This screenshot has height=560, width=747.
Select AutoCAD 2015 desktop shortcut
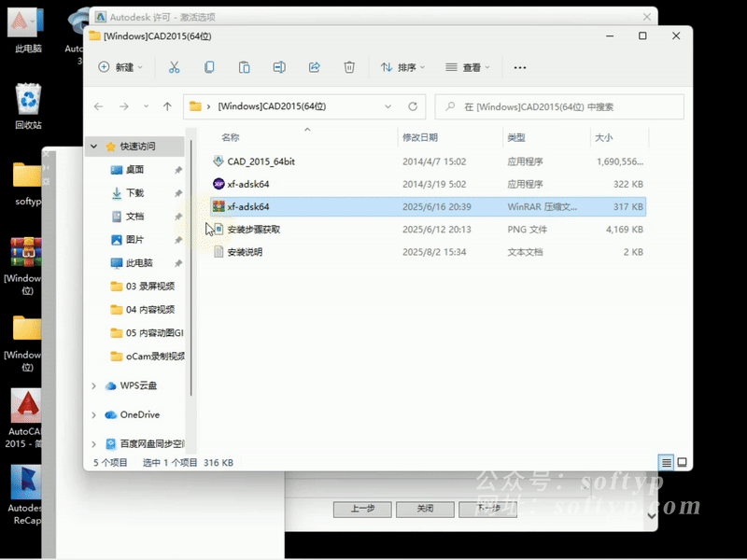25,419
